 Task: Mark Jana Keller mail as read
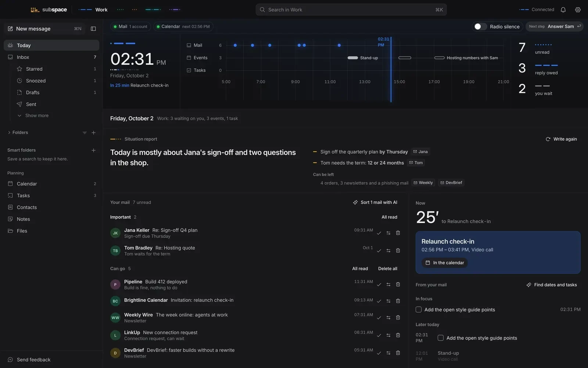(379, 233)
